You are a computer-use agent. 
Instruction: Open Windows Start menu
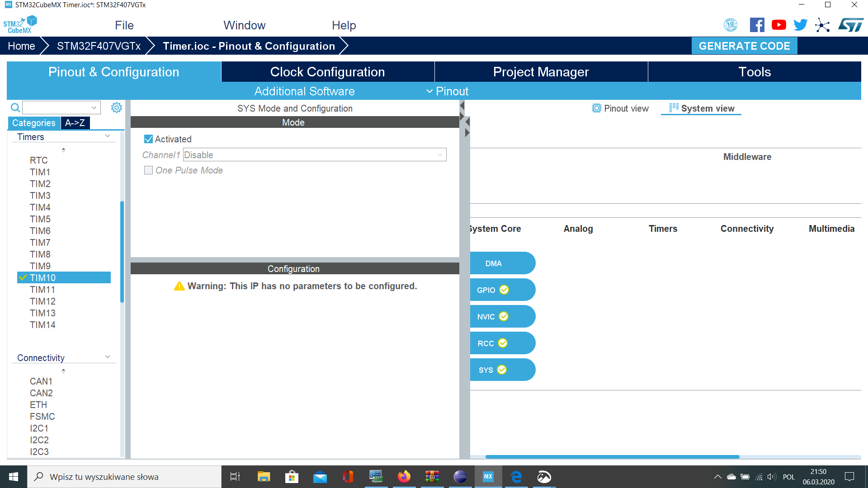pos(14,477)
